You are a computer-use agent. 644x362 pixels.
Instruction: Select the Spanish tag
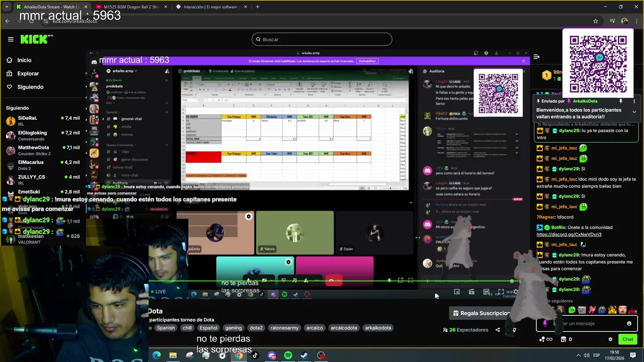(x=166, y=328)
